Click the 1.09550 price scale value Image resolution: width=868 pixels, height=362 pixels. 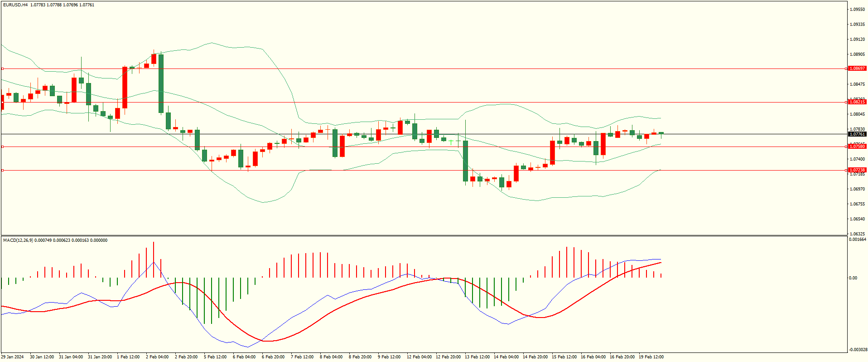[857, 10]
